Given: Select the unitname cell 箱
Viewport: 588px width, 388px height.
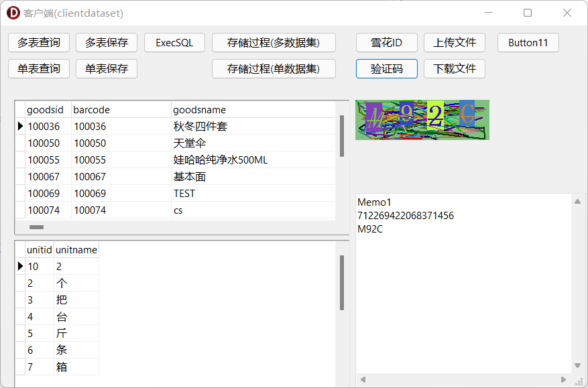Looking at the screenshot, I should [x=76, y=367].
